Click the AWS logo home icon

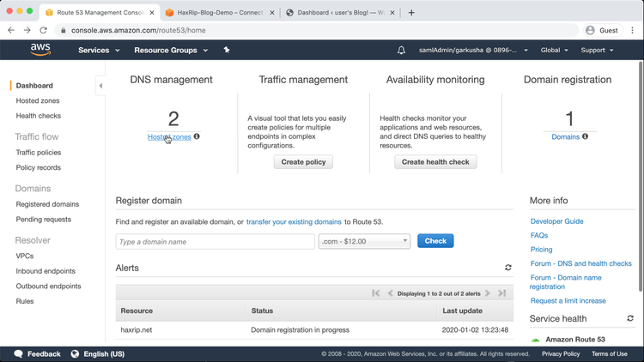(x=40, y=50)
